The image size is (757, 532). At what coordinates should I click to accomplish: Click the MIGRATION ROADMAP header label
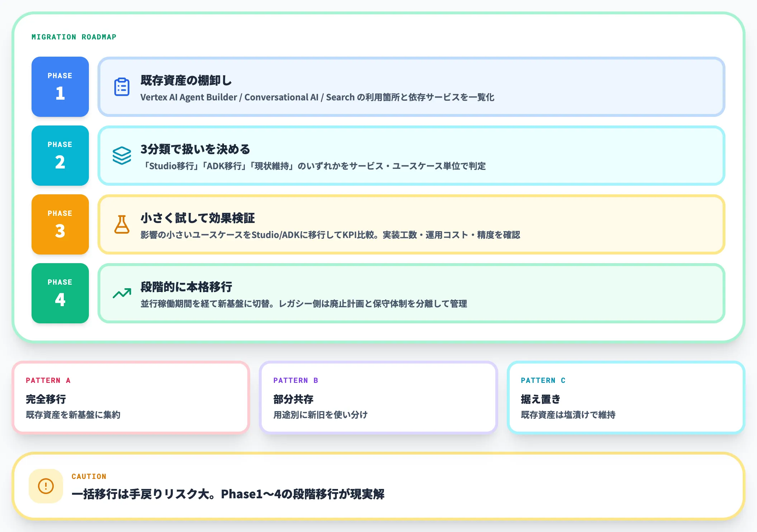coord(73,36)
